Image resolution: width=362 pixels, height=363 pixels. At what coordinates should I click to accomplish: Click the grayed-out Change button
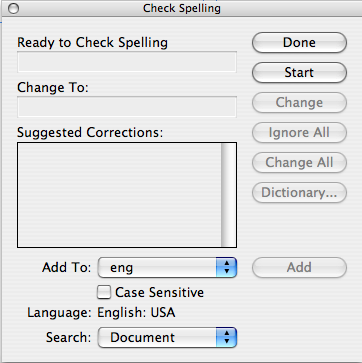(x=299, y=102)
